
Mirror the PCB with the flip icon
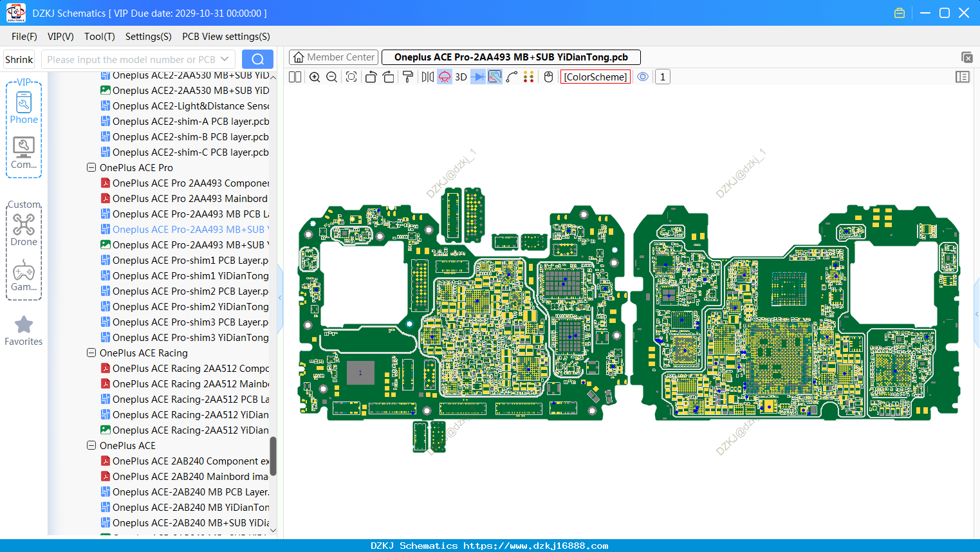pyautogui.click(x=428, y=77)
